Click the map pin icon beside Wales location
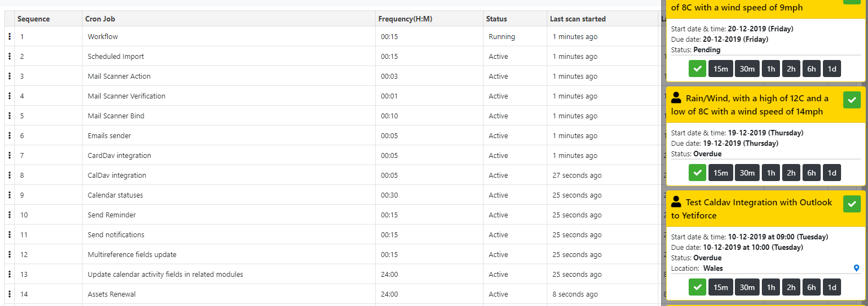The image size is (868, 306). [x=856, y=268]
